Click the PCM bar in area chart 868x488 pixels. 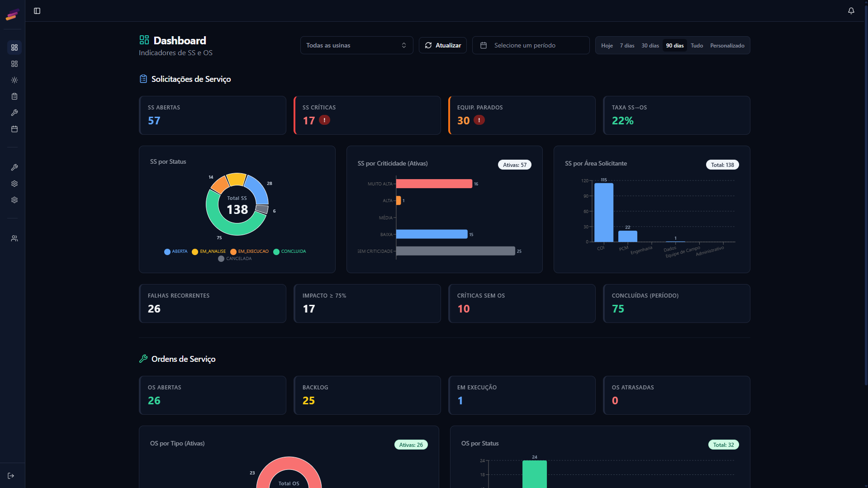click(x=627, y=236)
